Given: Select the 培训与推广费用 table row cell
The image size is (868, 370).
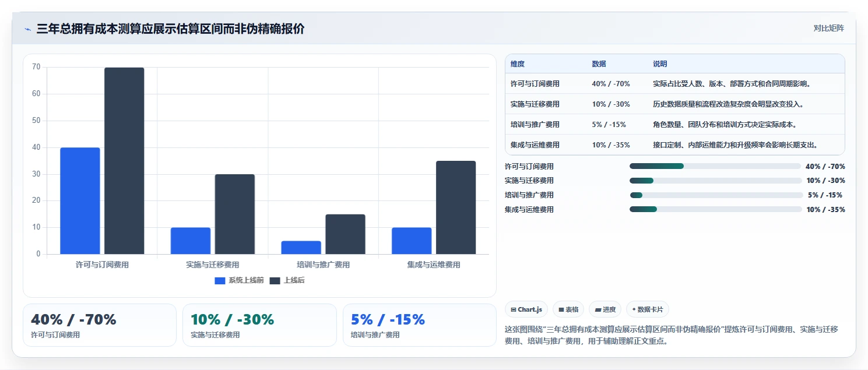Looking at the screenshot, I should tap(535, 125).
